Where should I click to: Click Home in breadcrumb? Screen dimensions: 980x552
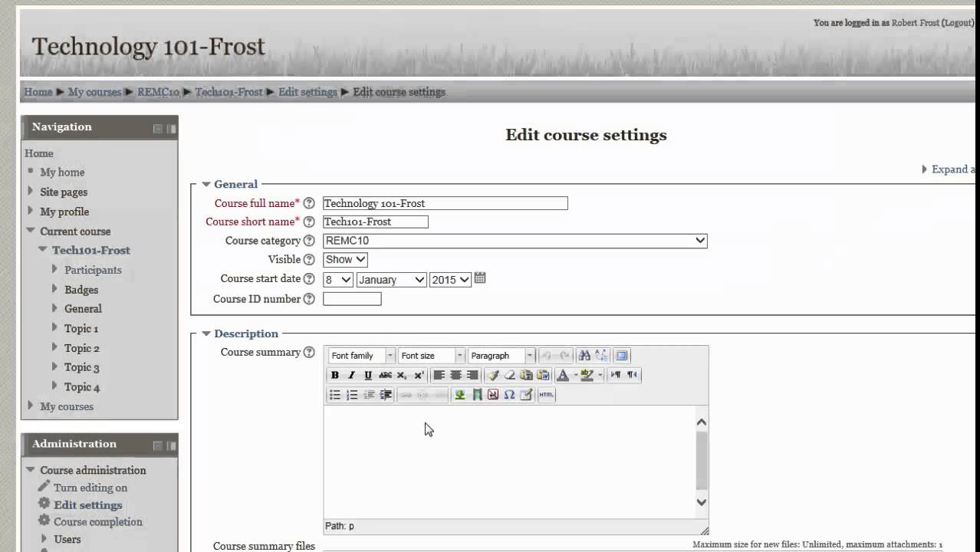click(x=38, y=92)
